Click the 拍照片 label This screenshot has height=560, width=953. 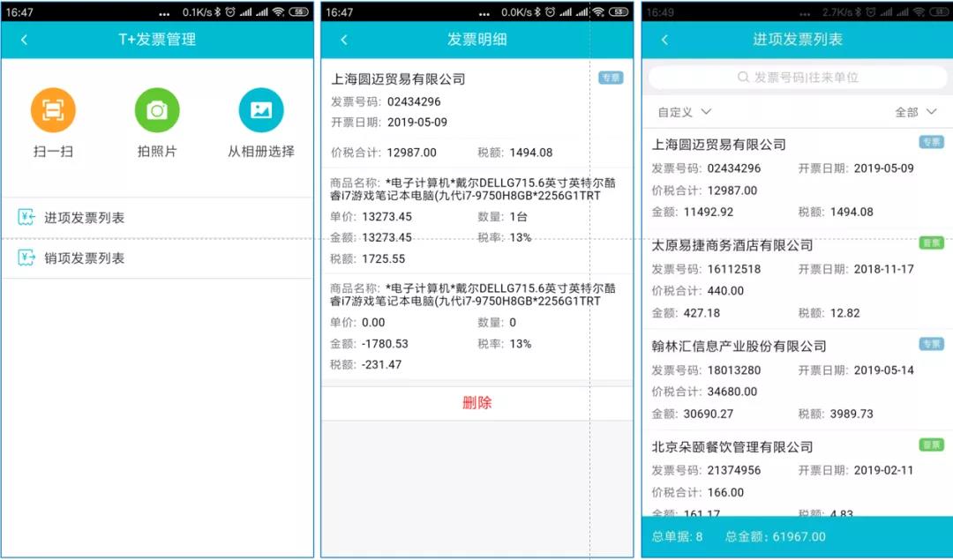click(157, 152)
